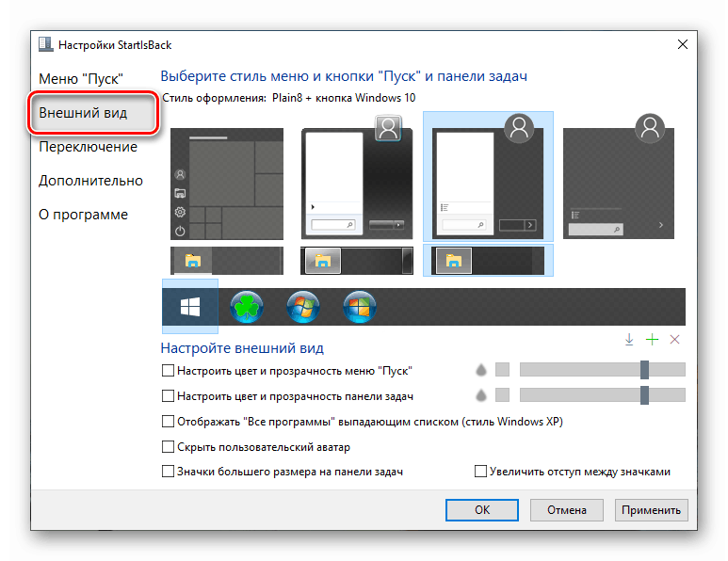Select the Windows 8 style orb button

tap(360, 306)
